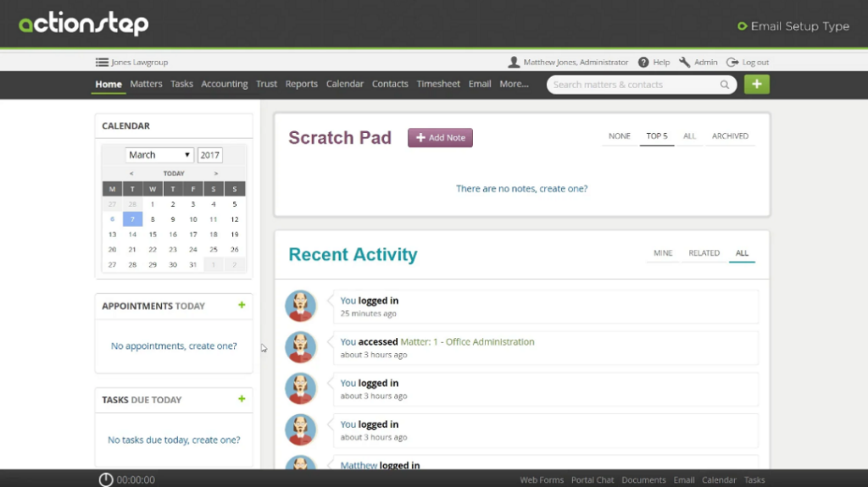Click the Actionstep logo

(84, 24)
